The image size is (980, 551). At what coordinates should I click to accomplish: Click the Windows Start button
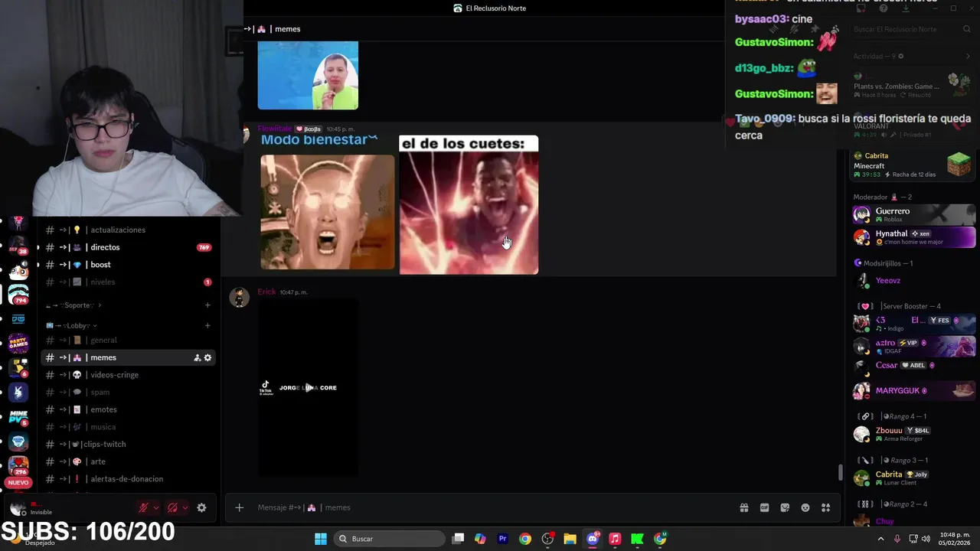321,539
